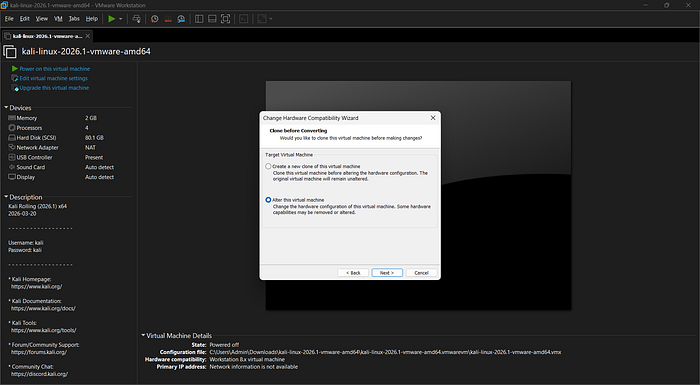
Task: Select the Memory 2 GB value
Action: 91,118
